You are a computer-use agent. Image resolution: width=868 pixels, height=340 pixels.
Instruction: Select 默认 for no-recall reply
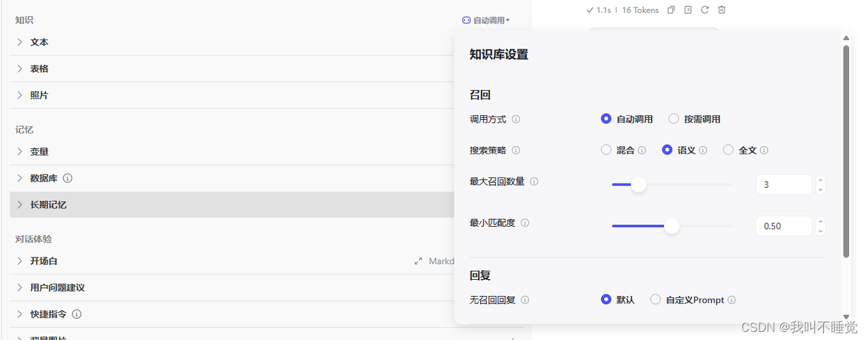tap(606, 299)
